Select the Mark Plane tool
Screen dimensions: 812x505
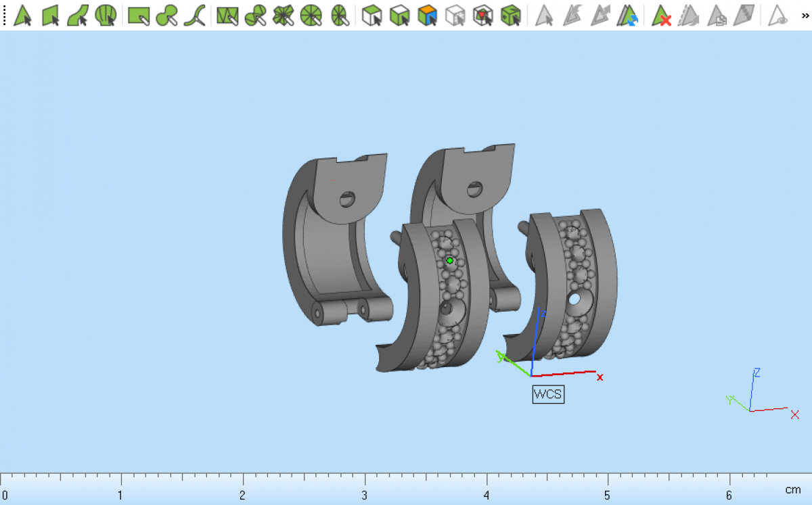click(x=51, y=15)
